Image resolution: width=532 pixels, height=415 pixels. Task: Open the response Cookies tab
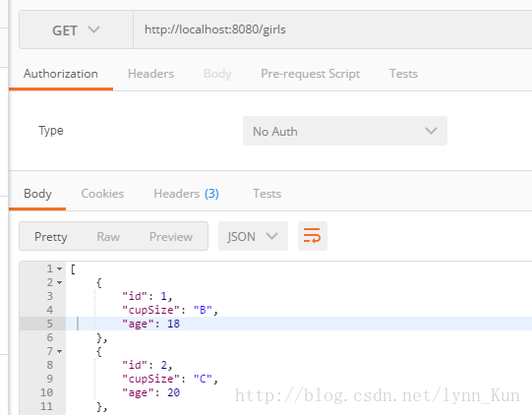102,194
